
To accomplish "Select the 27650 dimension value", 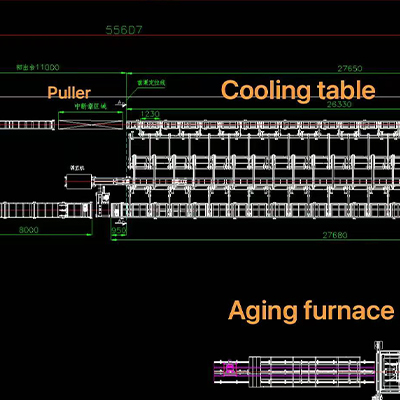I will [350, 69].
